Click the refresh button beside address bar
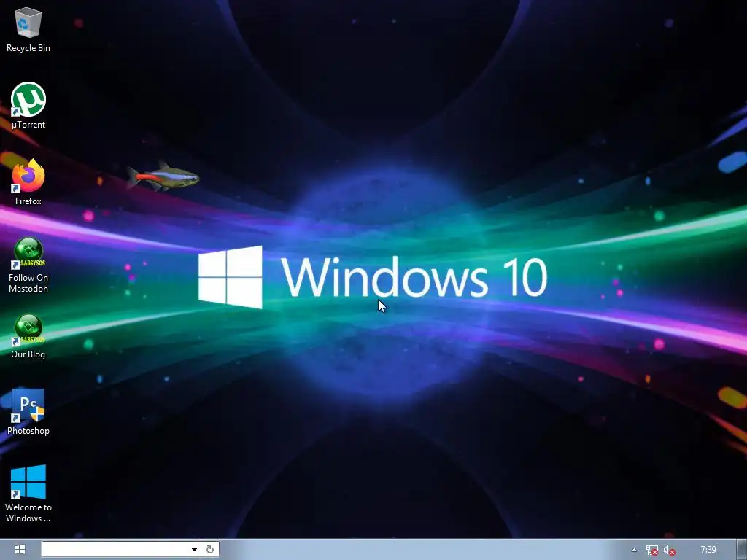Image resolution: width=747 pixels, height=560 pixels. 210,550
